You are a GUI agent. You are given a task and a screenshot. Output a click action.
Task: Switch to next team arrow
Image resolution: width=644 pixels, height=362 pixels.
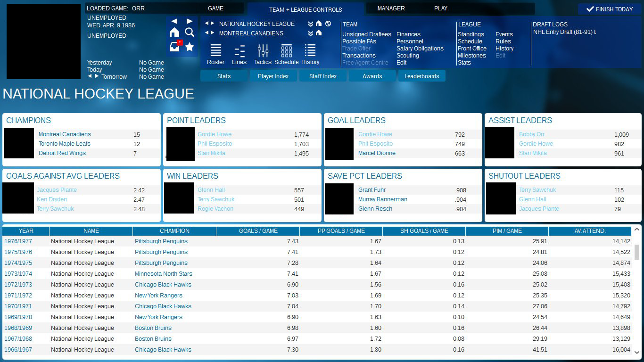tap(213, 33)
